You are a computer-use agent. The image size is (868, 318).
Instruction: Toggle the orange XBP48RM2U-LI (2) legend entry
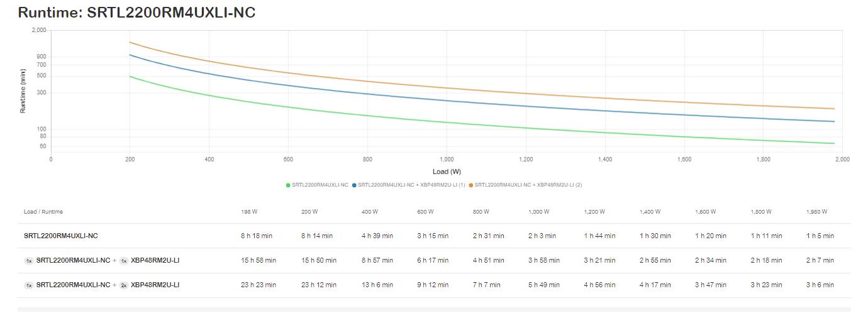tap(525, 185)
